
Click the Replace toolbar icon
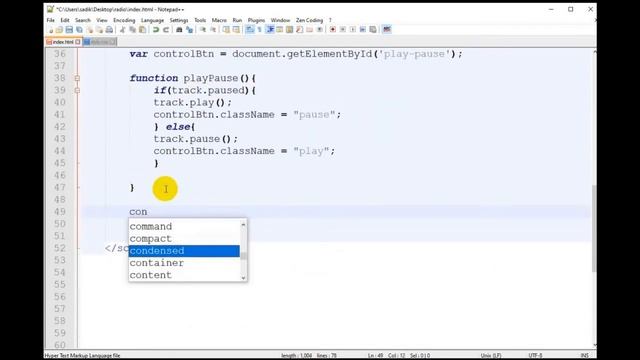point(189,29)
